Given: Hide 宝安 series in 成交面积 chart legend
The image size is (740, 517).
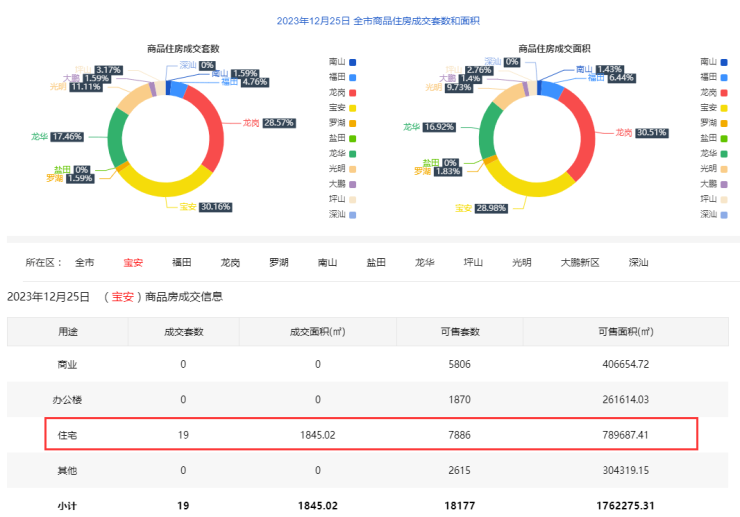Looking at the screenshot, I should pyautogui.click(x=714, y=107).
